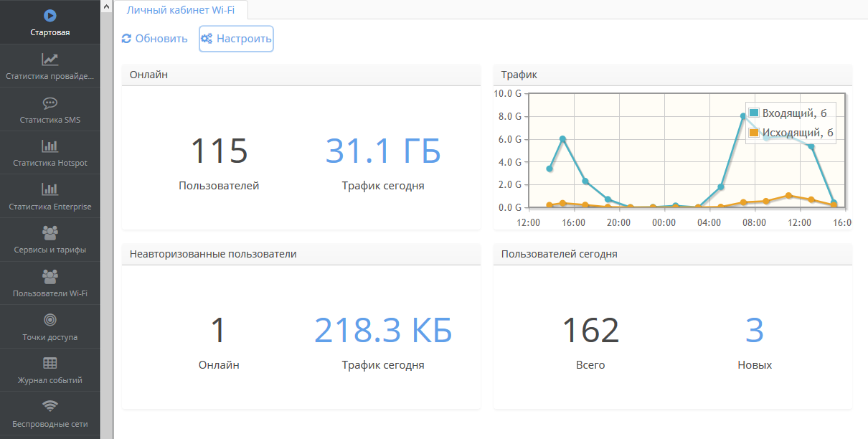Open Статистика провайдера chart icon
This screenshot has width=868, height=439.
tap(50, 60)
